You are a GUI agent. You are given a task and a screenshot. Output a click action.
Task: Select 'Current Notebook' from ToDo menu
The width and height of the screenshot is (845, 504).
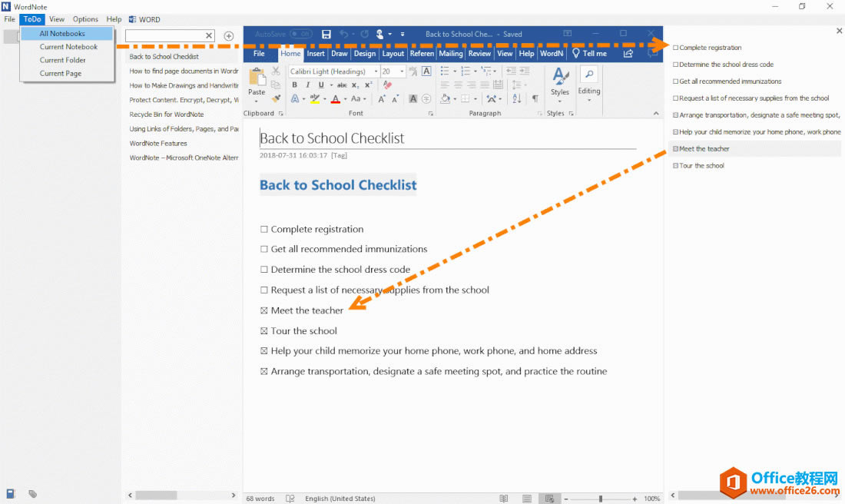(68, 47)
